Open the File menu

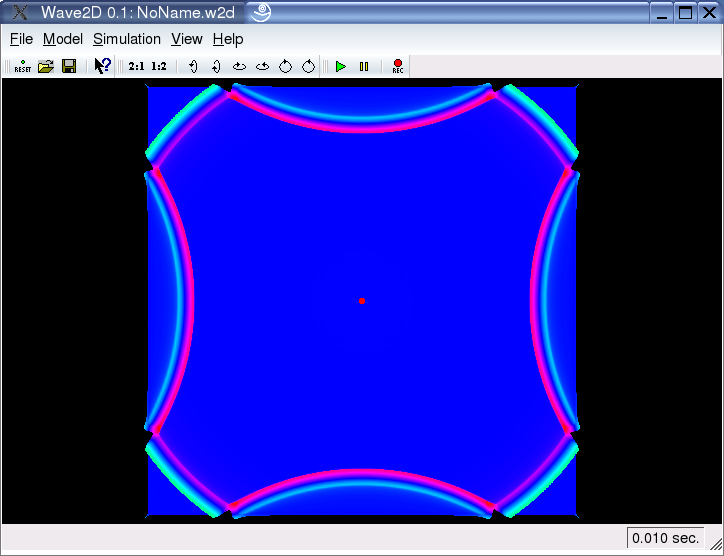pyautogui.click(x=21, y=39)
